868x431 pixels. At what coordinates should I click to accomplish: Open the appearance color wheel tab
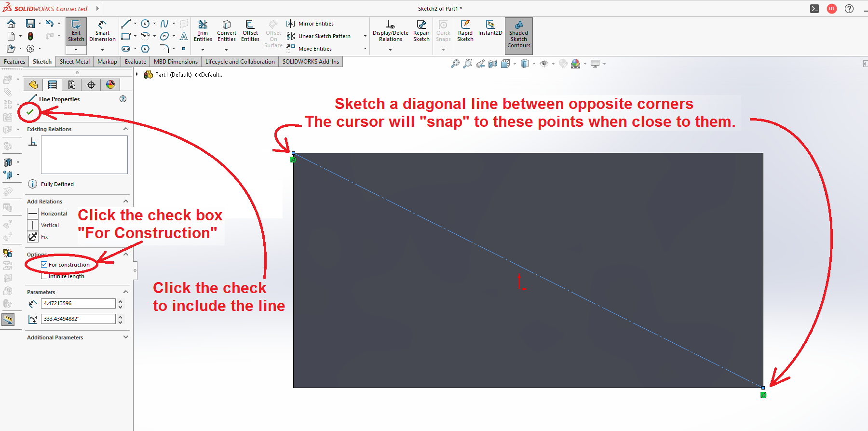pos(110,85)
